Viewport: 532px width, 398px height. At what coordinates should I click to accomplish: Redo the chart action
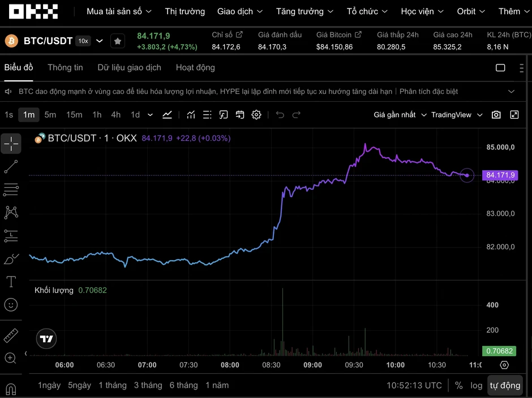296,115
